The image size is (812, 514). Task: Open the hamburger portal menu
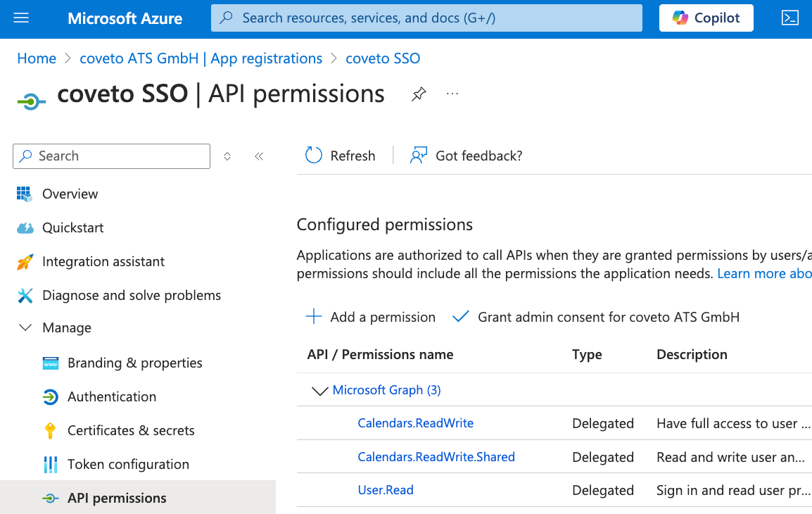[21, 18]
